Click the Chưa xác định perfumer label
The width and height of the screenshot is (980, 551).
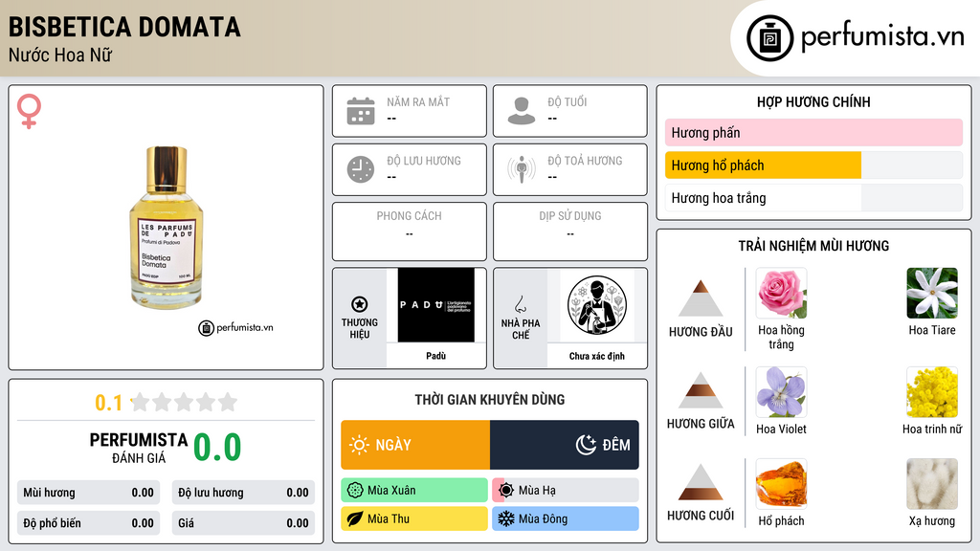[597, 356]
